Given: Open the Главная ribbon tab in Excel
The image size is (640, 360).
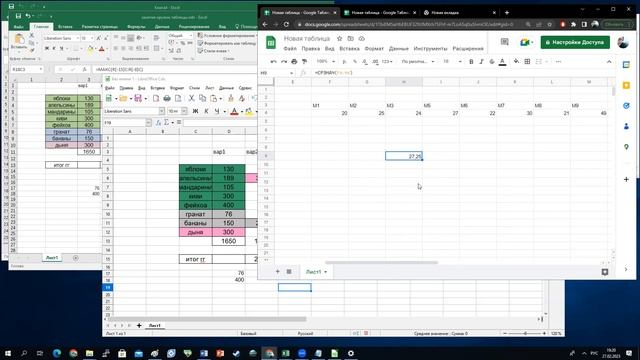Looking at the screenshot, I should [41, 27].
